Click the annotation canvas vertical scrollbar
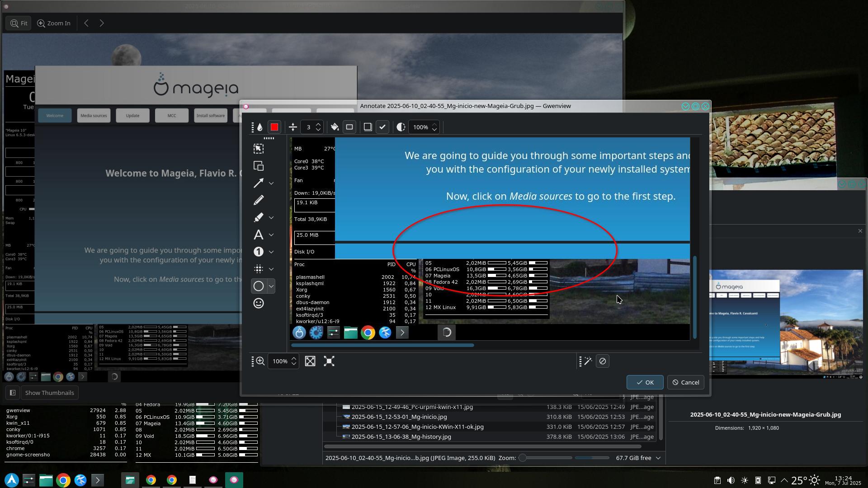Screen dimensions: 868x488 tap(695, 297)
